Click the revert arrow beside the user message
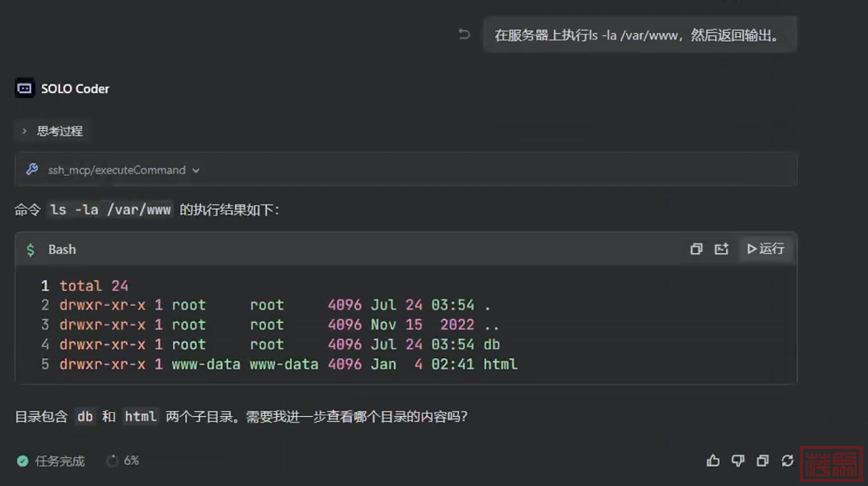This screenshot has height=486, width=868. click(x=464, y=35)
